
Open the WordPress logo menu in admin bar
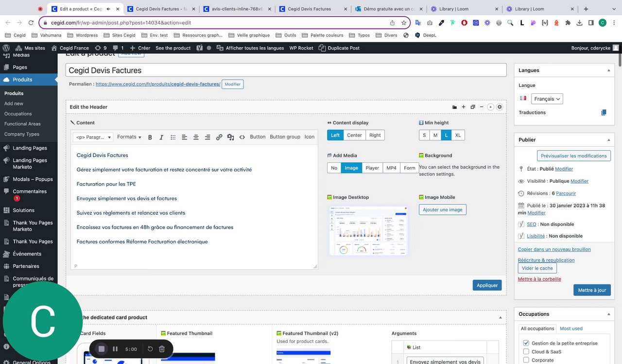pyautogui.click(x=6, y=48)
